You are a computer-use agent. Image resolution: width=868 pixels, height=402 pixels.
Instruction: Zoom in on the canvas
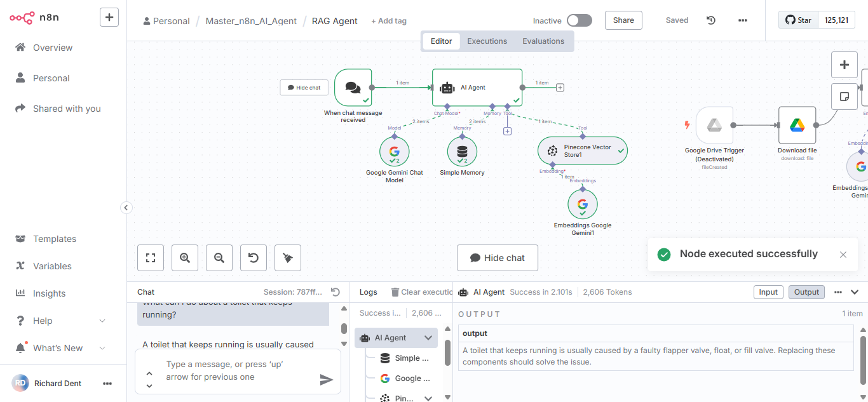point(185,258)
